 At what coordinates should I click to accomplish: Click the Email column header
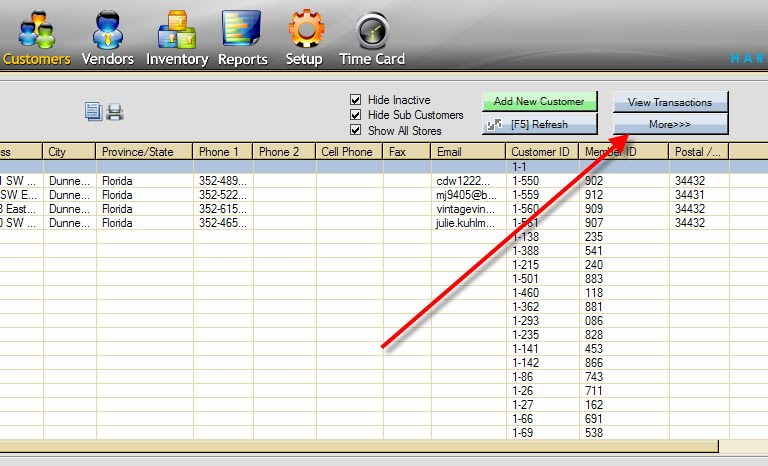coord(468,152)
